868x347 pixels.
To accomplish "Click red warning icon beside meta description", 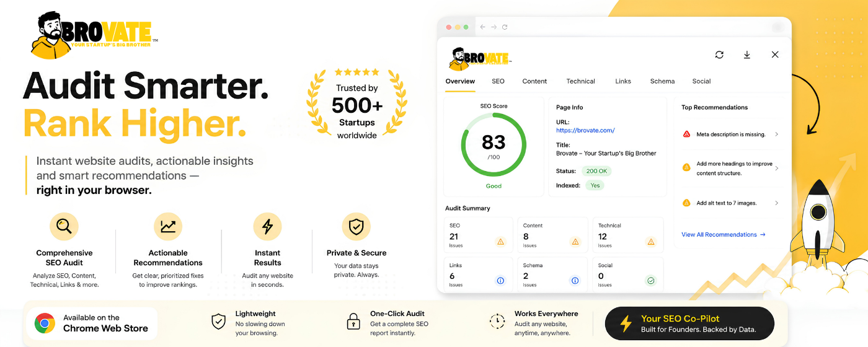I will click(686, 134).
